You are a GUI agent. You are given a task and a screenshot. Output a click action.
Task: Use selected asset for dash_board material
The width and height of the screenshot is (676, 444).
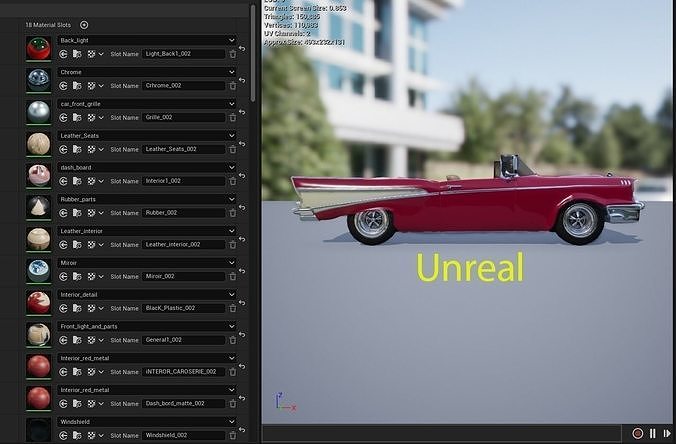pyautogui.click(x=63, y=181)
